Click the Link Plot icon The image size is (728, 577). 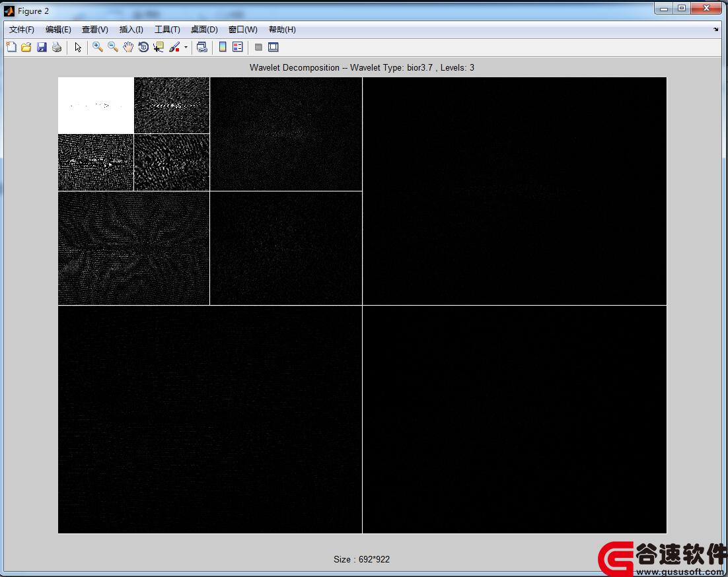pos(202,47)
